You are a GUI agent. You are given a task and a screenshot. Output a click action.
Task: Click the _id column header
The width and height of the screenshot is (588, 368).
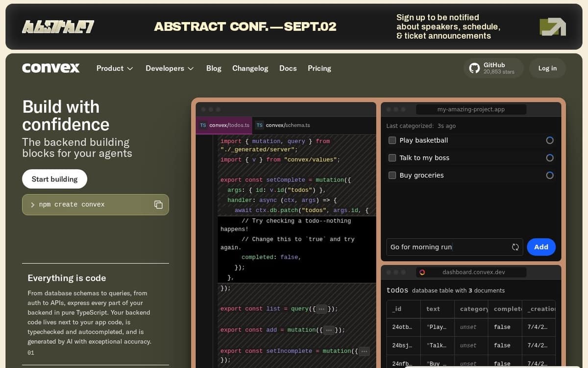coord(404,309)
